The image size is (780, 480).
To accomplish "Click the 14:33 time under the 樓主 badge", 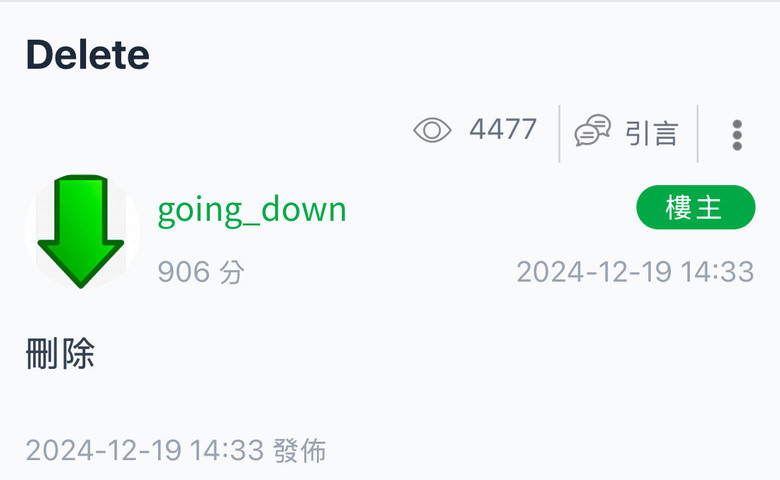I will [717, 272].
